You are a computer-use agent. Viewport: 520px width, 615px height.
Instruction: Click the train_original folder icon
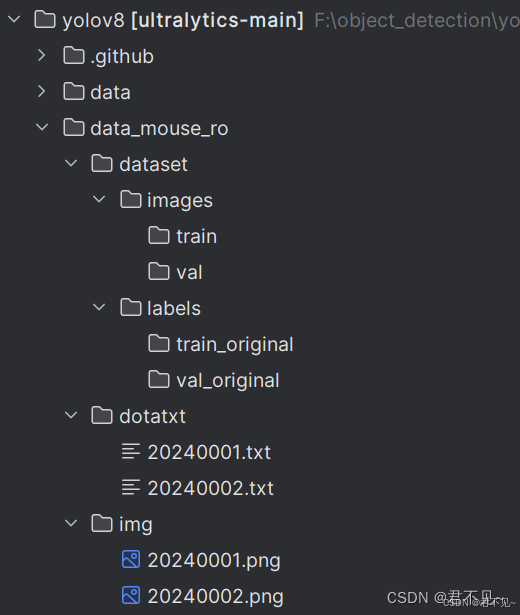click(159, 344)
